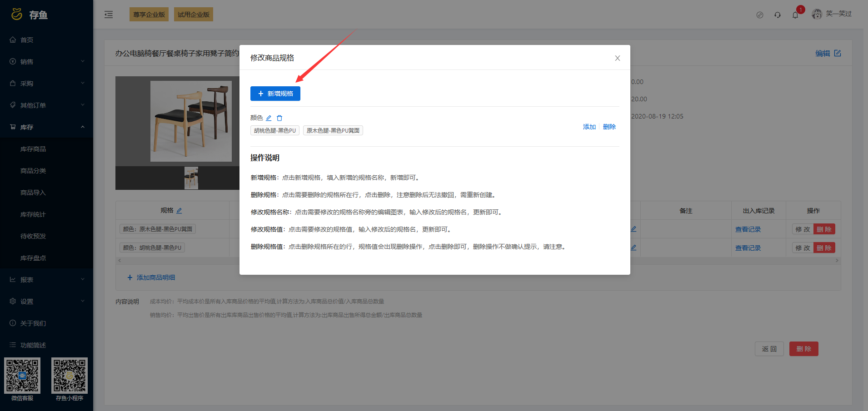Screen dimensions: 868x411
Task: Click the scrollbar right arrow in table
Action: coord(837,261)
